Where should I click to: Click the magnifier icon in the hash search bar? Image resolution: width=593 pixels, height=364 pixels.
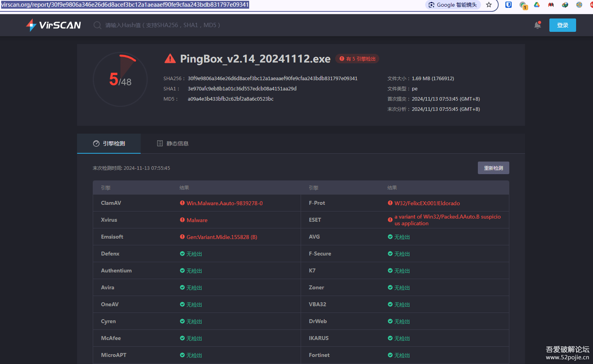click(97, 25)
